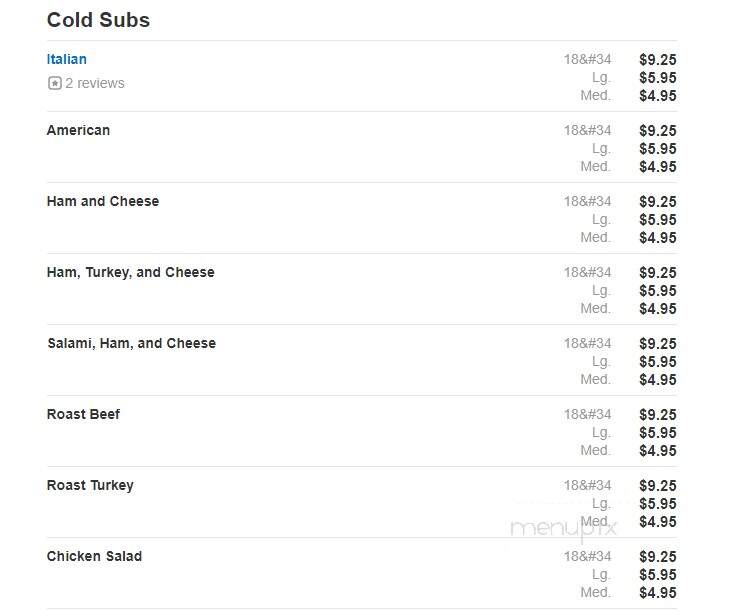This screenshot has height=611, width=743.
Task: Click the Salami, Ham, and Cheese Lg. label
Action: coord(601,362)
